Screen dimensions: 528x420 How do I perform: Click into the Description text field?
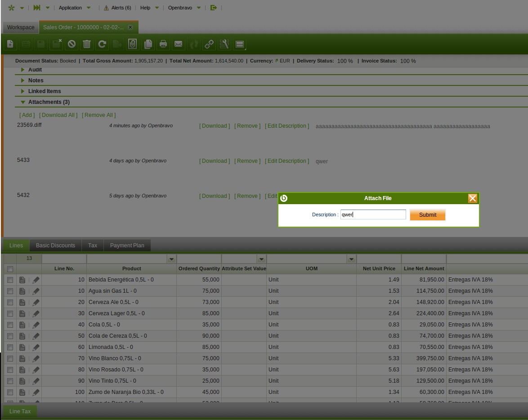point(373,215)
